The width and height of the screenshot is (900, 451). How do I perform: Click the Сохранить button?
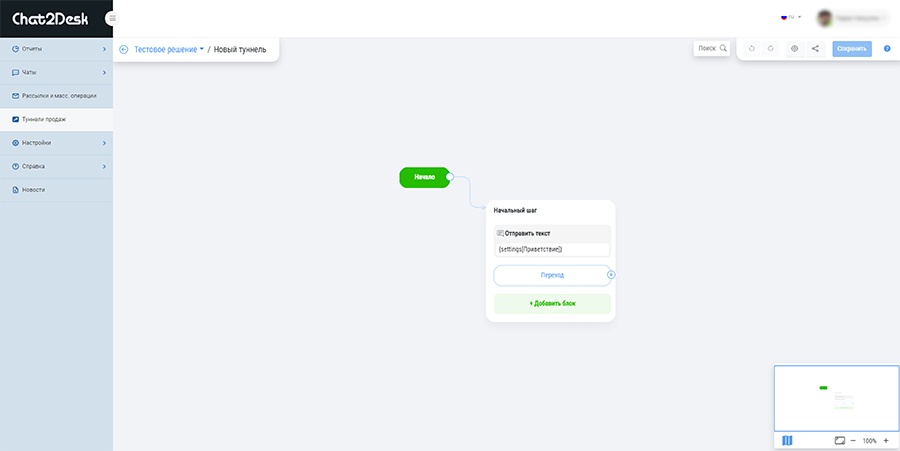point(852,49)
